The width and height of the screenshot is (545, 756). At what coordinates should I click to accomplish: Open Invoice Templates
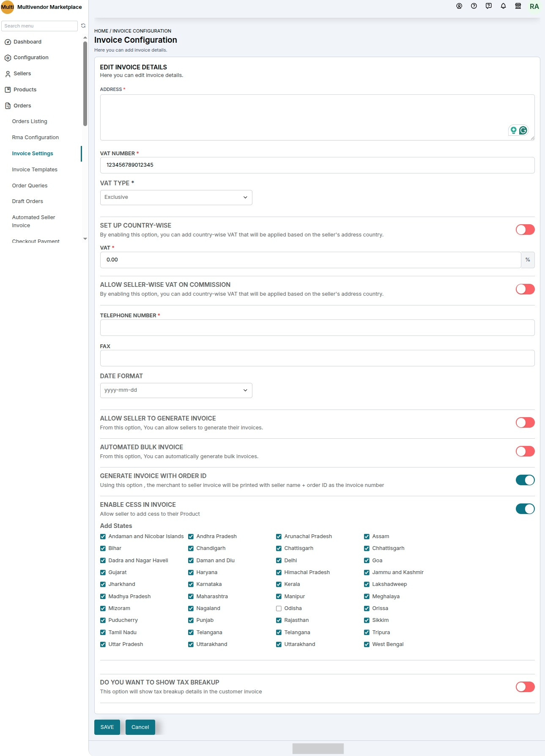[35, 170]
